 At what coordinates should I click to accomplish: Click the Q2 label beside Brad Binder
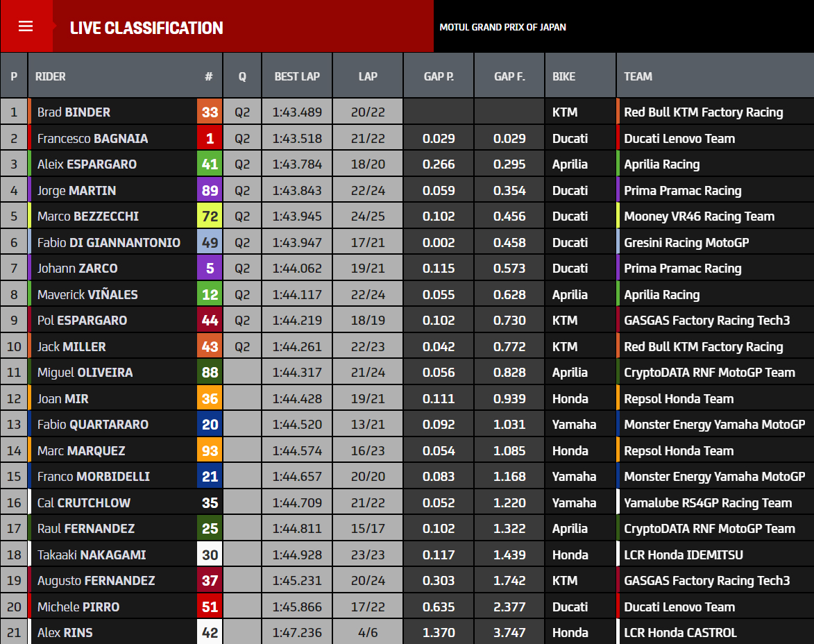[241, 112]
